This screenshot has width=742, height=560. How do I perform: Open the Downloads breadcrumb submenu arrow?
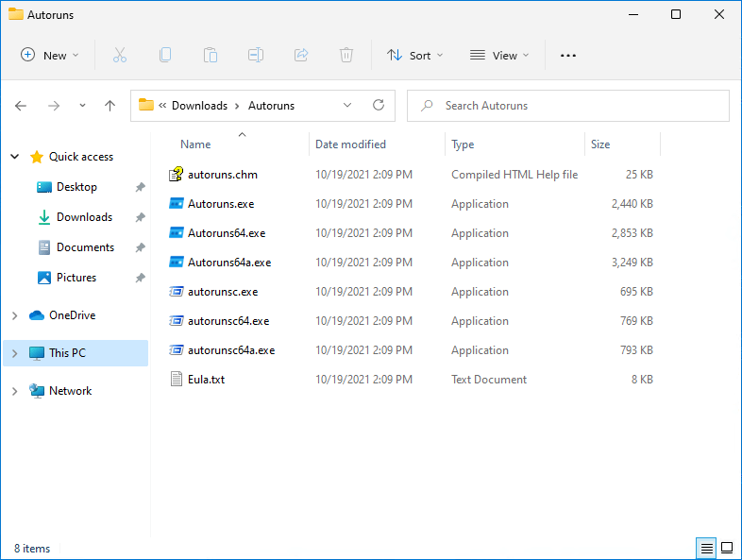pyautogui.click(x=238, y=106)
